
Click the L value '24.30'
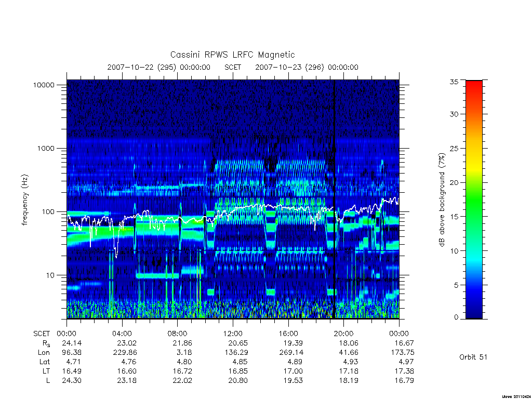pos(72,381)
